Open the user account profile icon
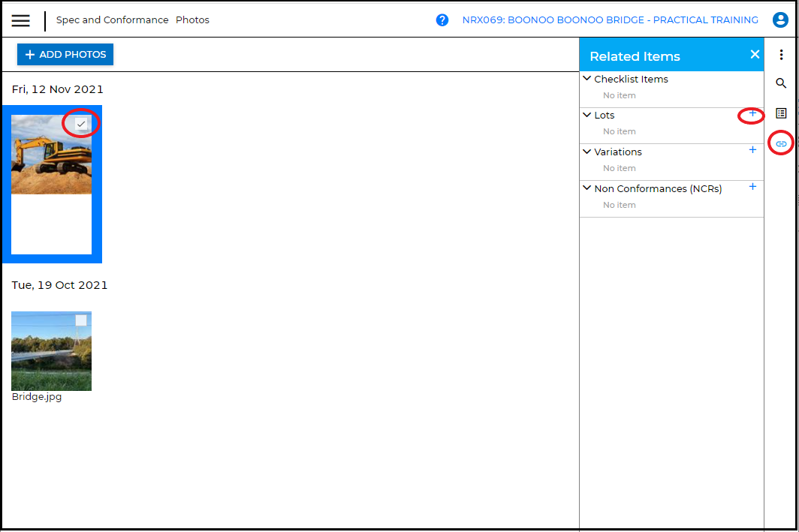This screenshot has width=799, height=532. pos(780,20)
